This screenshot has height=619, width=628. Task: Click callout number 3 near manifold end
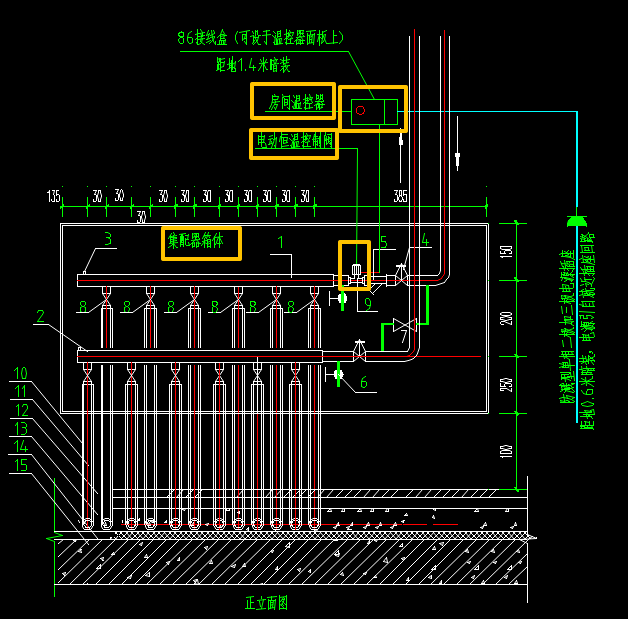point(108,239)
